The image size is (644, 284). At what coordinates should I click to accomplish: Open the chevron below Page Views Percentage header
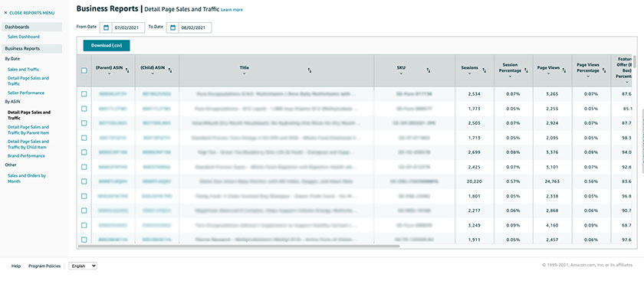pos(587,77)
